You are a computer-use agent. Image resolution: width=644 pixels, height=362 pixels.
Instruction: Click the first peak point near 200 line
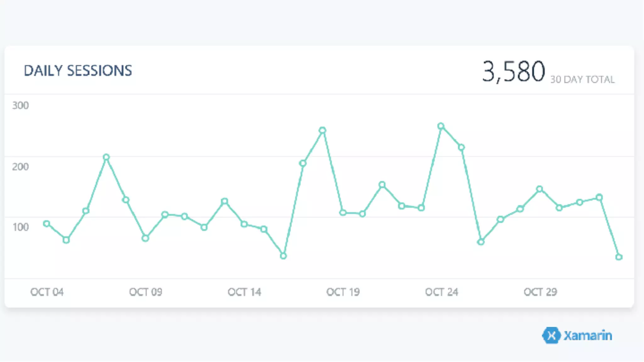click(106, 157)
